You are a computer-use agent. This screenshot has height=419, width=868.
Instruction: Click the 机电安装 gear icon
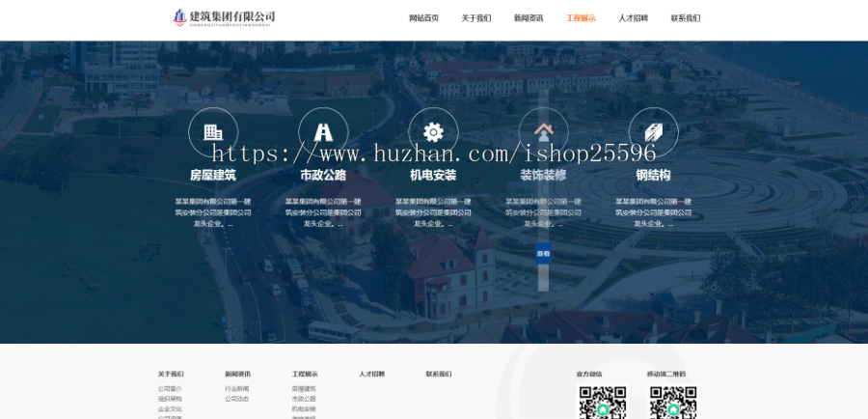(433, 132)
